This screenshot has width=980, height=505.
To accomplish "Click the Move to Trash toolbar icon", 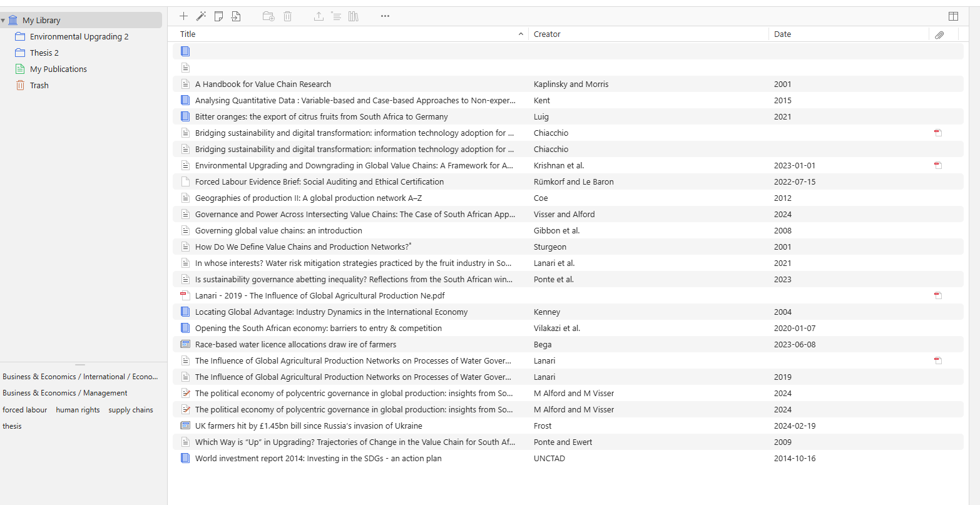I will click(287, 16).
